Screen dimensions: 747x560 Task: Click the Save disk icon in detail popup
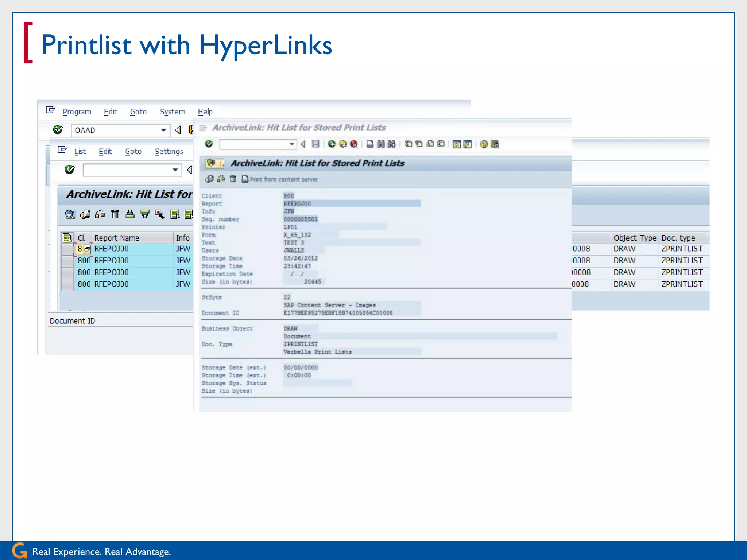pyautogui.click(x=316, y=144)
